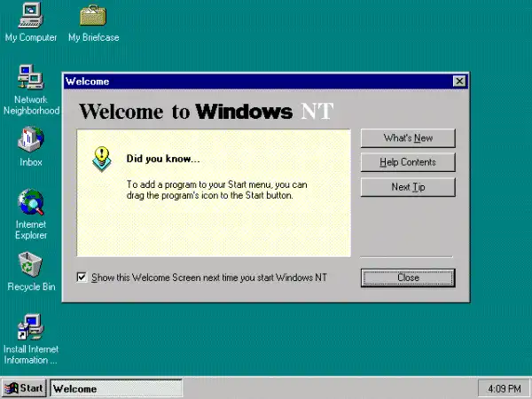Viewport: 532px width, 399px height.
Task: Select the My Computer desktop icon
Action: pos(30,16)
